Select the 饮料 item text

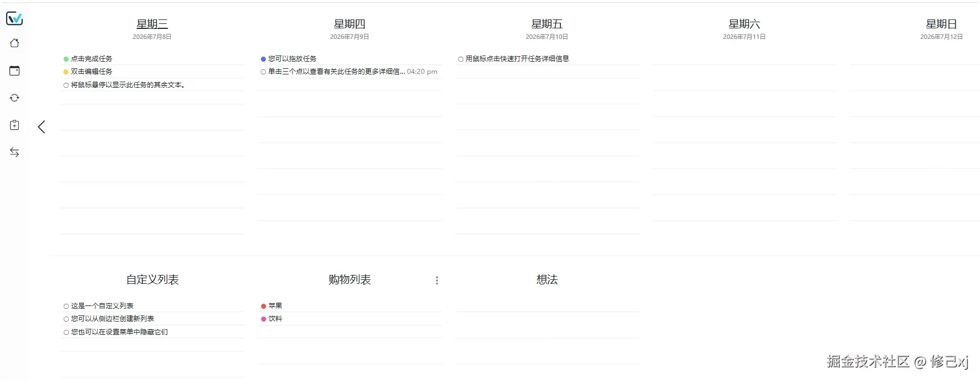click(275, 319)
